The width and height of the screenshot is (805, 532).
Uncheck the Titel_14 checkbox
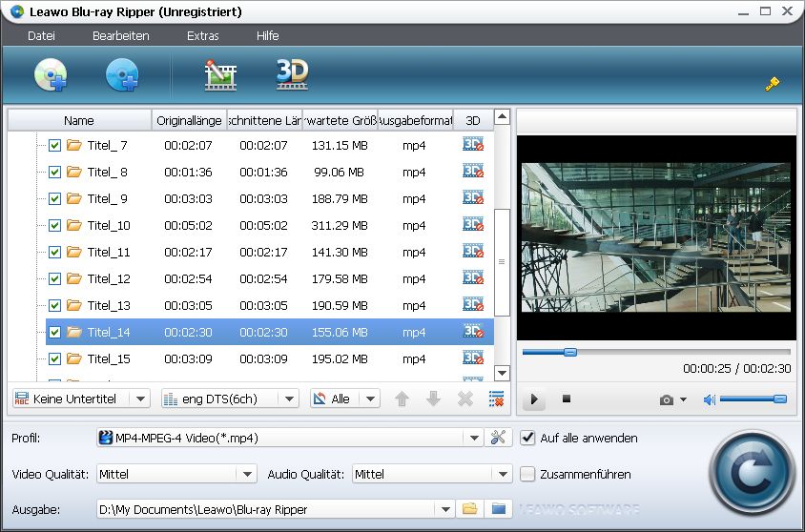55,332
